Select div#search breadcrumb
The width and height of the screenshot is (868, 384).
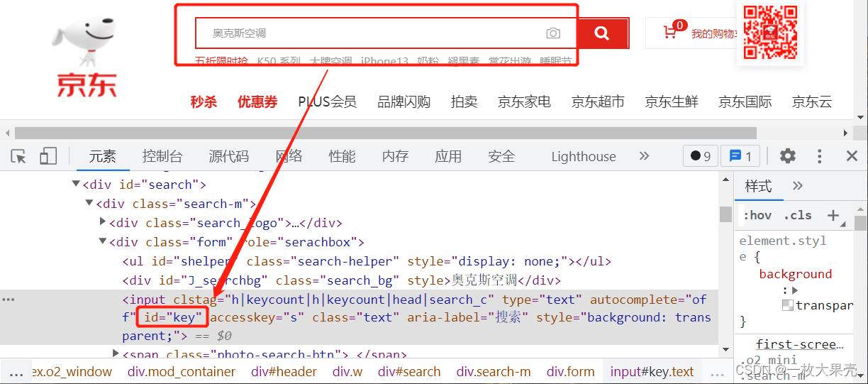pos(409,371)
